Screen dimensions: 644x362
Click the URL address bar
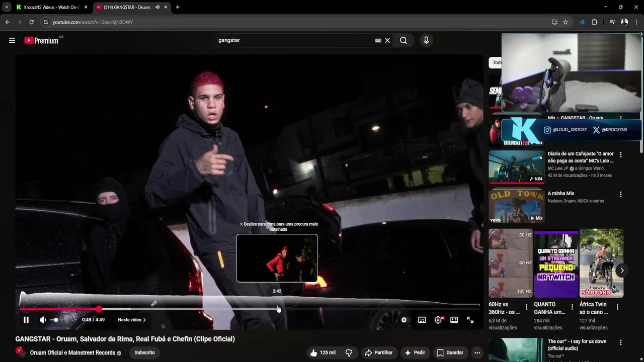click(297, 22)
